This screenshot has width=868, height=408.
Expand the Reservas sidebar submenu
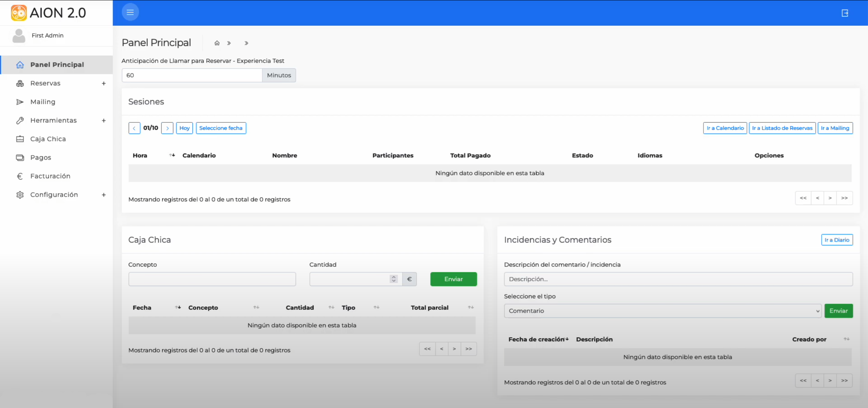point(103,83)
